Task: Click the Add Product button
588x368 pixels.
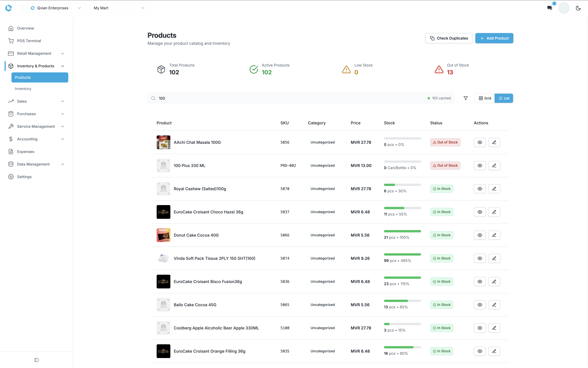Action: pyautogui.click(x=494, y=38)
